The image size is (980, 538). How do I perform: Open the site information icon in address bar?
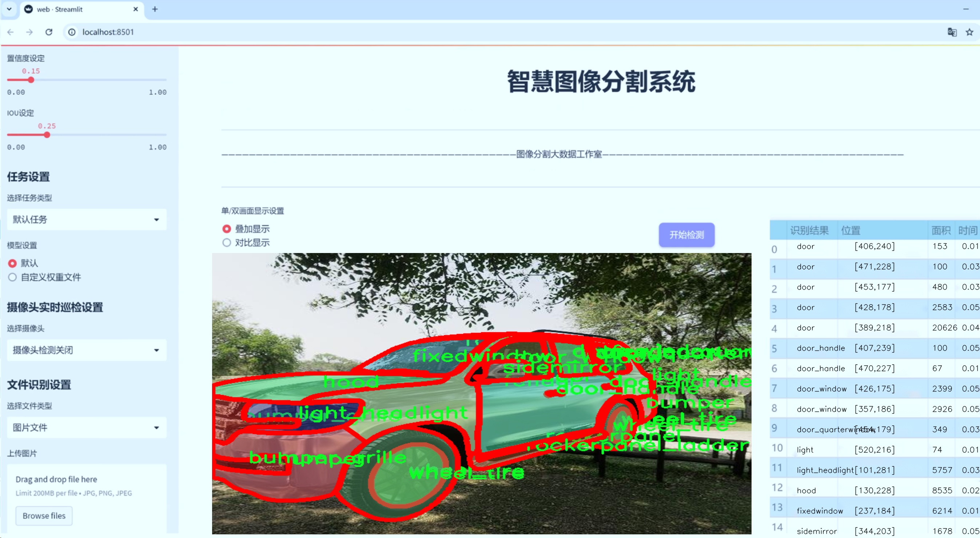point(72,32)
